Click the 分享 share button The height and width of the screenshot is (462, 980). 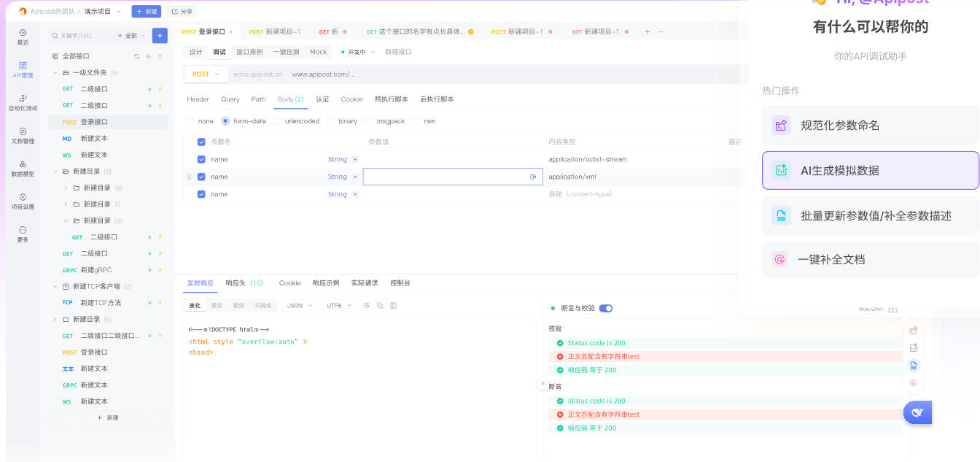[x=182, y=12]
